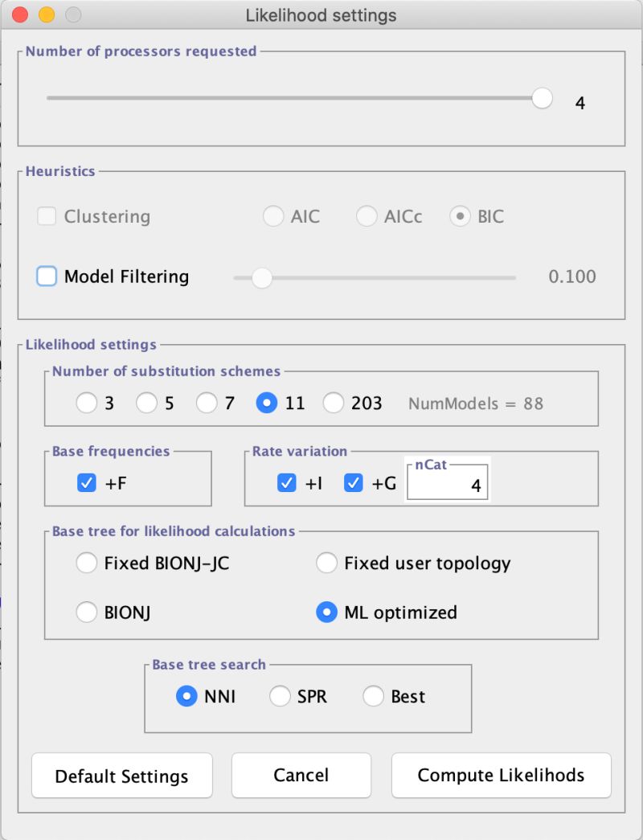The image size is (643, 840).
Task: Disable the +I rate variation option
Action: tap(286, 482)
